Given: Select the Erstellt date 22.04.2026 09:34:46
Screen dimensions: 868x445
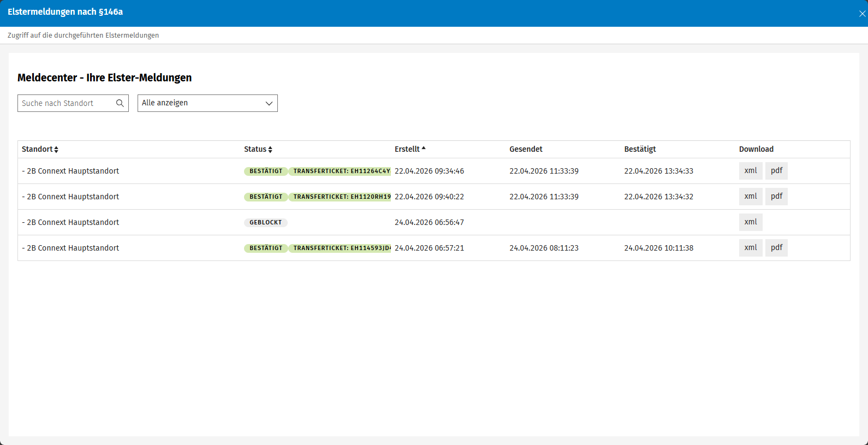Looking at the screenshot, I should (x=429, y=171).
